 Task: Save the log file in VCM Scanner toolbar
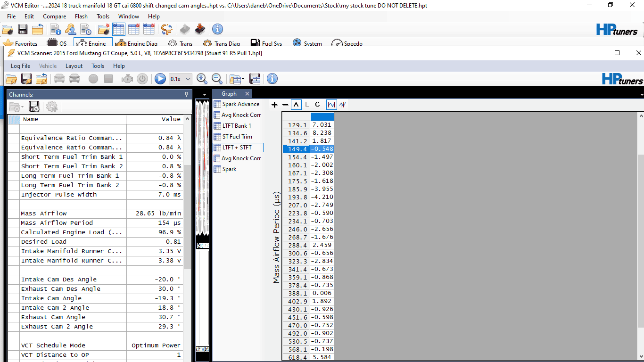click(26, 79)
